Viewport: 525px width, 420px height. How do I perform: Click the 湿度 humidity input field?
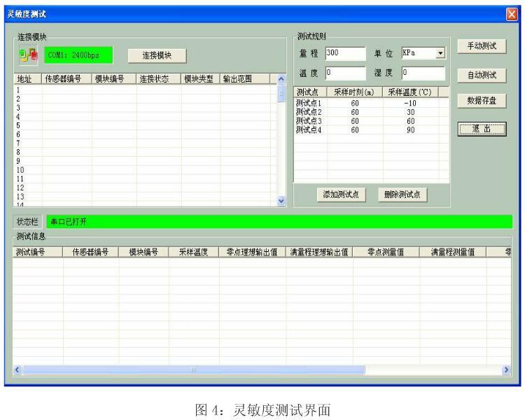422,72
